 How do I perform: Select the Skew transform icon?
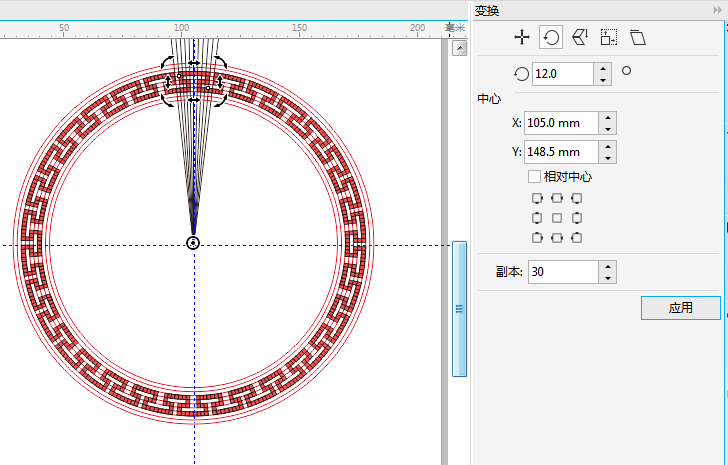[637, 38]
